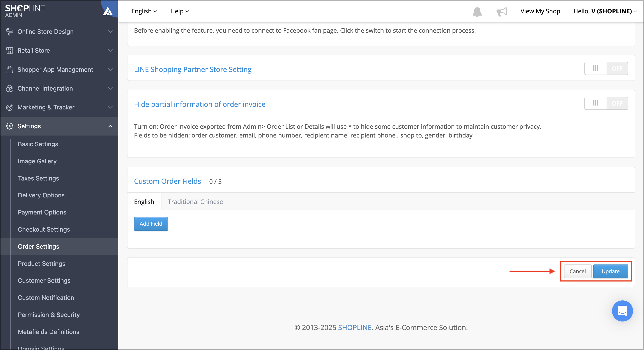Collapse the Settings section chevron
The image size is (644, 350).
tap(110, 126)
